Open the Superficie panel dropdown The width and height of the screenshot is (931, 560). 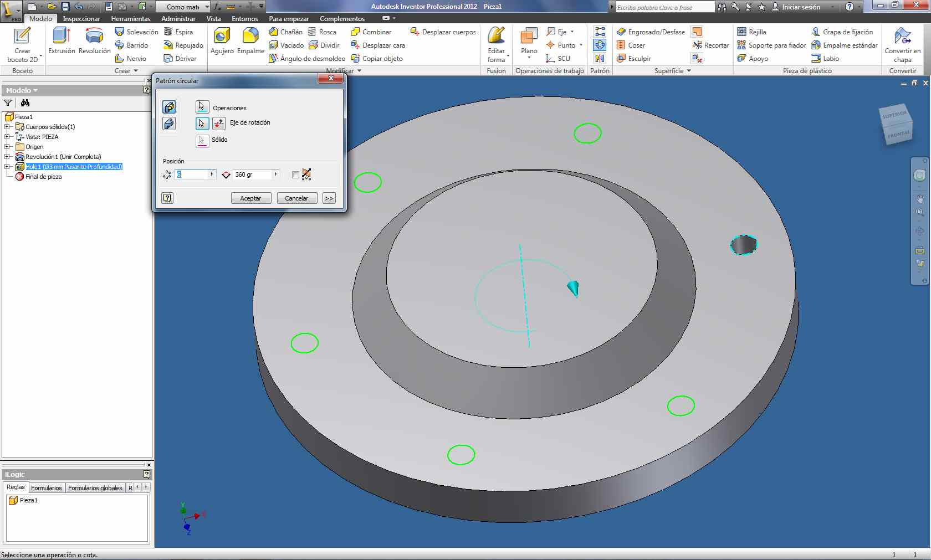click(673, 71)
